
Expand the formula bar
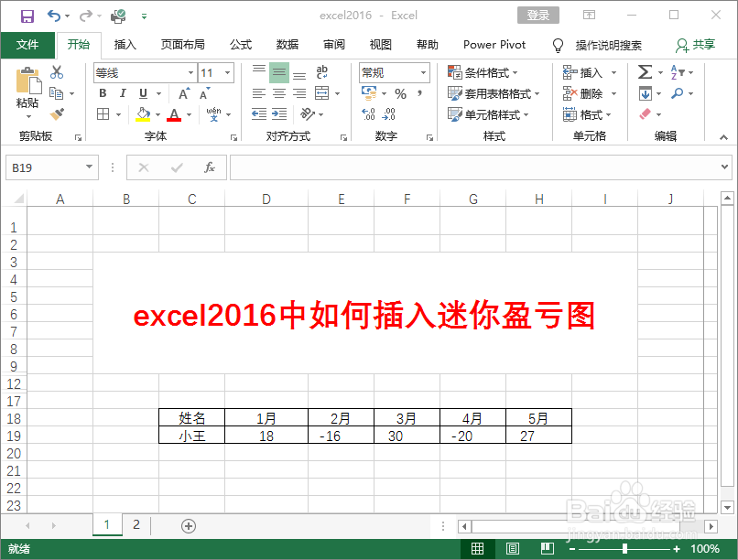724,167
